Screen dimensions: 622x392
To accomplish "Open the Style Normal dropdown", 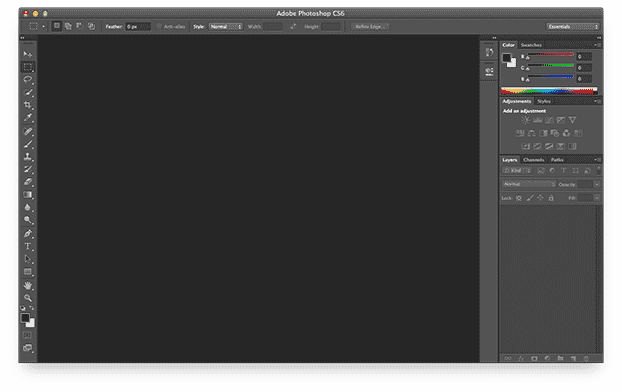I will point(226,27).
